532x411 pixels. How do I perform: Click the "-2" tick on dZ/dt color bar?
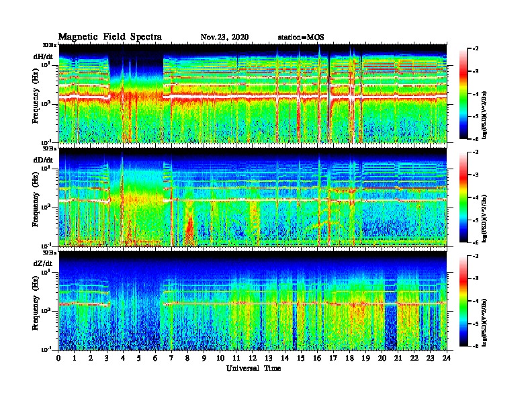[x=476, y=256]
